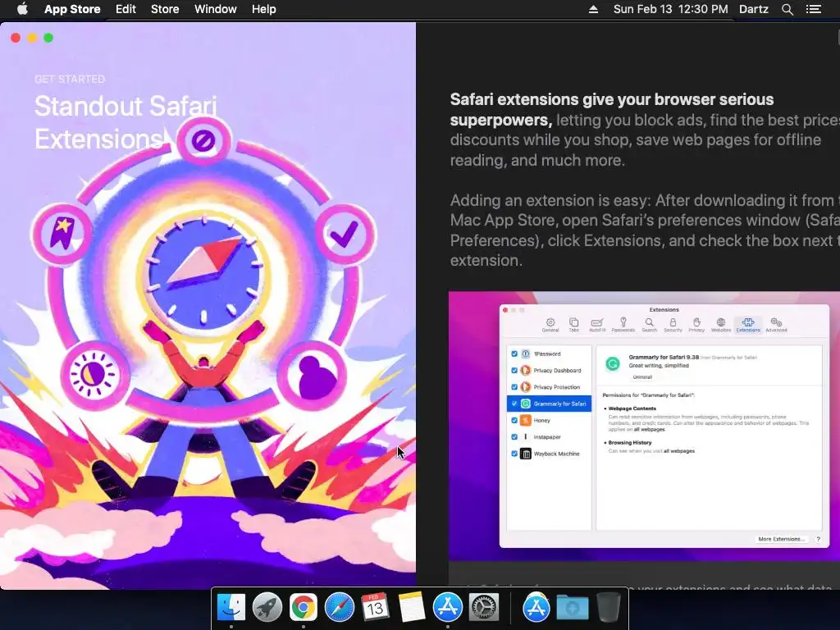Viewport: 840px width, 630px height.
Task: Open the Downloads folder in Dock
Action: point(572,608)
